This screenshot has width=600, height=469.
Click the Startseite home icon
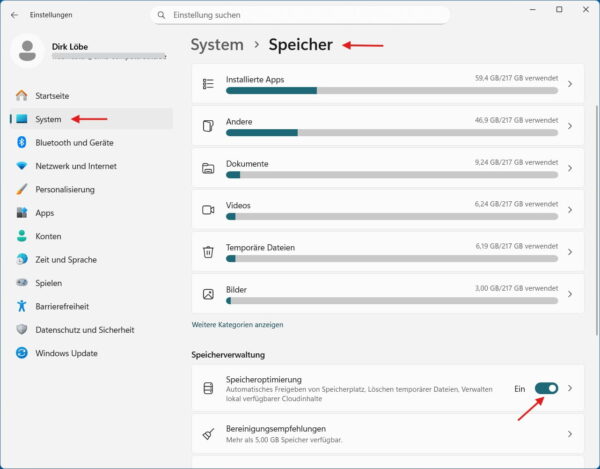[22, 95]
